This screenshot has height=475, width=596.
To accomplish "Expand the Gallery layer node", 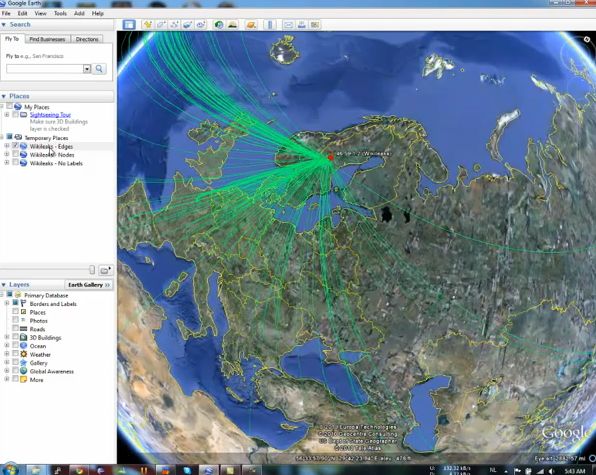I will point(6,363).
